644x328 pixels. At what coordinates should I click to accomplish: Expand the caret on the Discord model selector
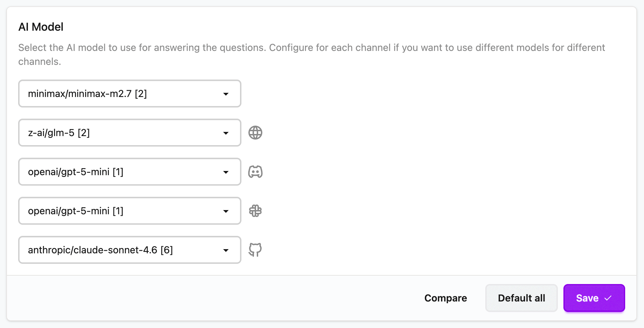226,172
